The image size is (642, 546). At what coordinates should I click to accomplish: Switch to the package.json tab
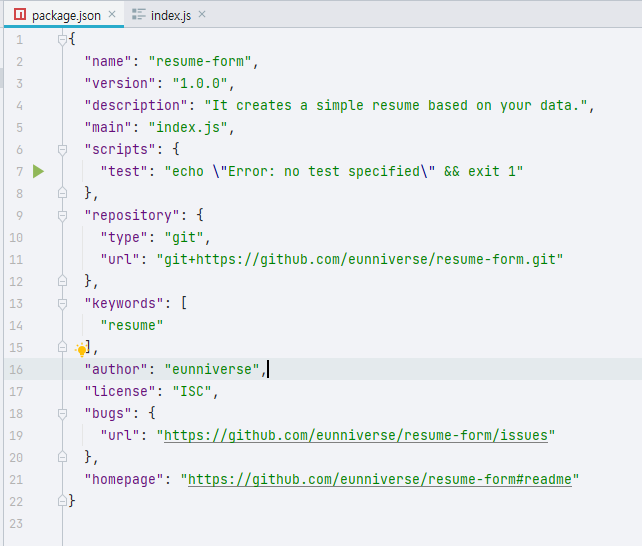tap(64, 15)
